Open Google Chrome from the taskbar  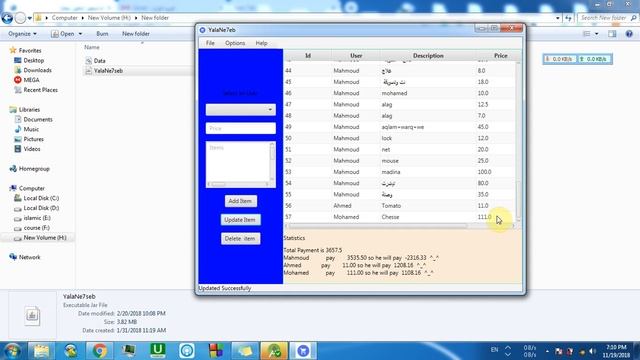pyautogui.click(x=99, y=351)
